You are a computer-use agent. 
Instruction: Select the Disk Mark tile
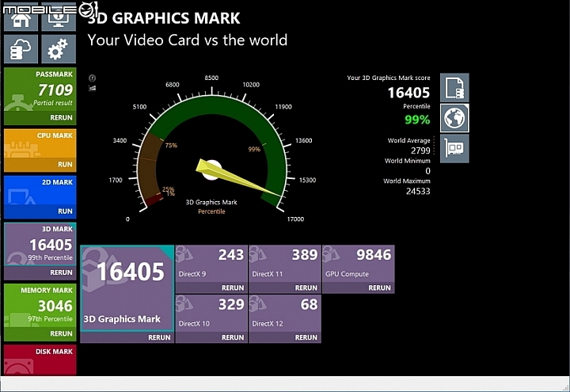click(x=40, y=360)
